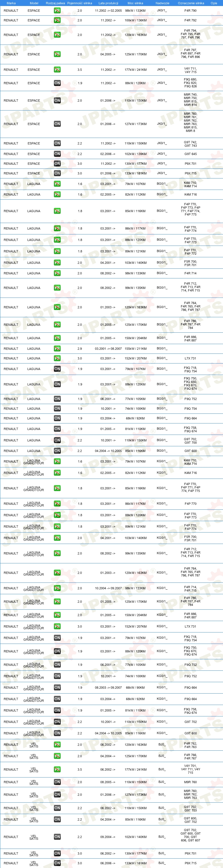Image resolution: width=223 pixels, height=868 pixels.
Task: Click the petrol icon in the F4R 792 row
Action: [x=57, y=20]
